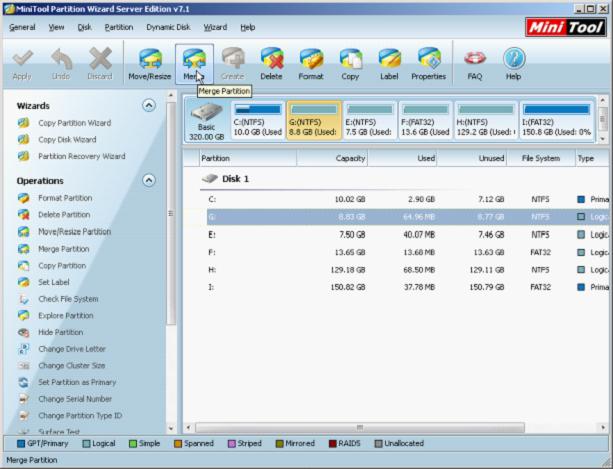Choose Move/Resize Partition in Operations
The width and height of the screenshot is (613, 469).
[x=74, y=232]
